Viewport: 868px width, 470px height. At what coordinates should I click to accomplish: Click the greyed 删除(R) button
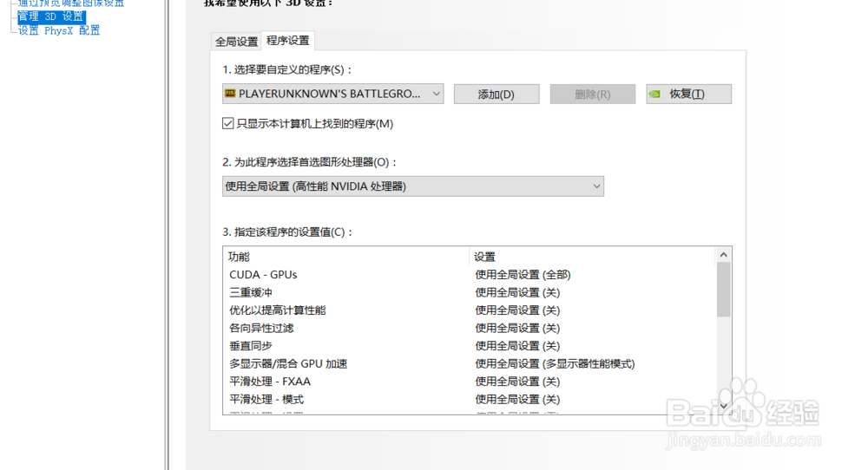(592, 94)
